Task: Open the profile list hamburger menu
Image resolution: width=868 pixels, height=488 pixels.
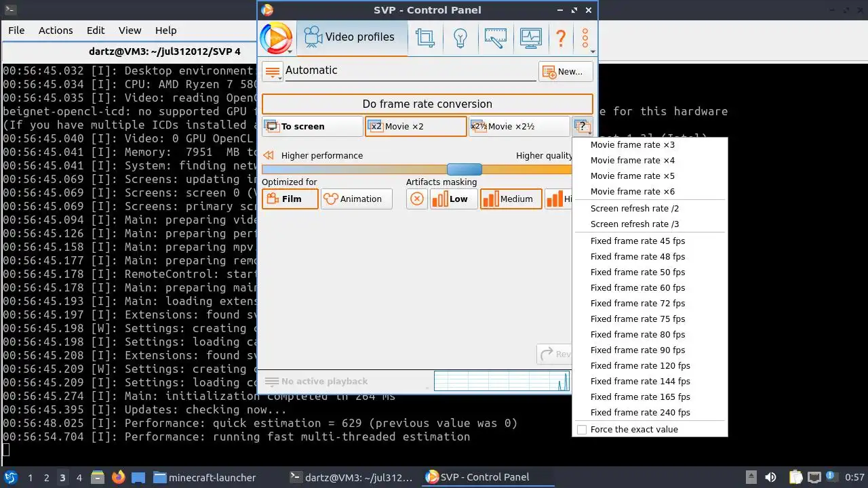Action: tap(273, 71)
